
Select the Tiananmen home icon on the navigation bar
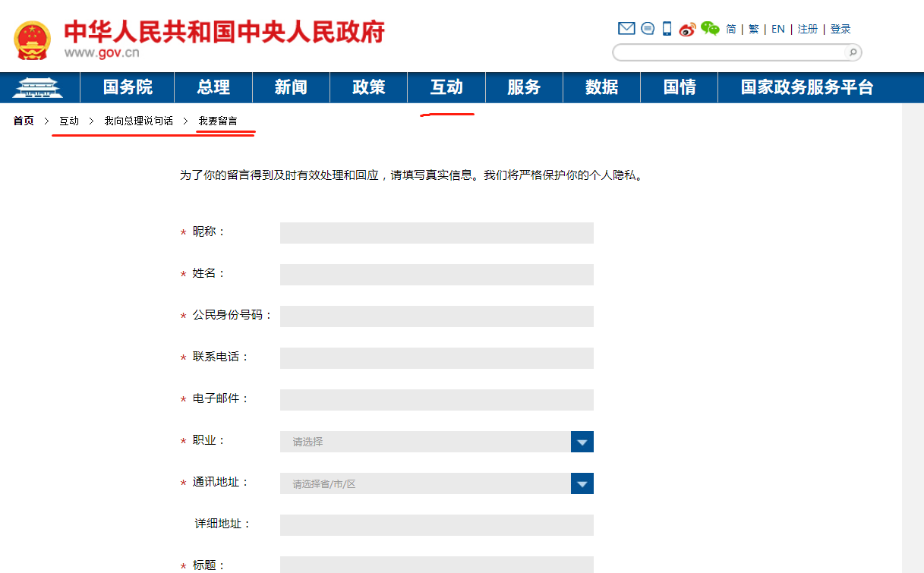coord(39,87)
